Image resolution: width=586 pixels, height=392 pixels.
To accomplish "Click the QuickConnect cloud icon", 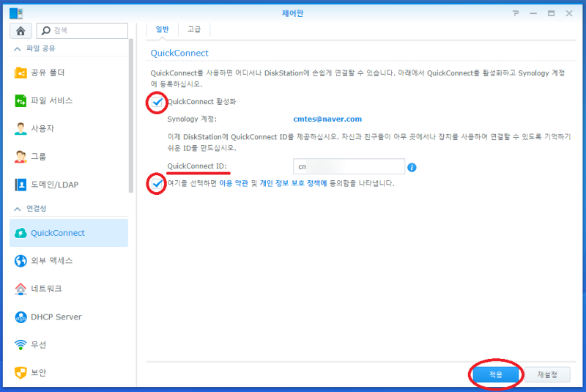I will coord(21,233).
